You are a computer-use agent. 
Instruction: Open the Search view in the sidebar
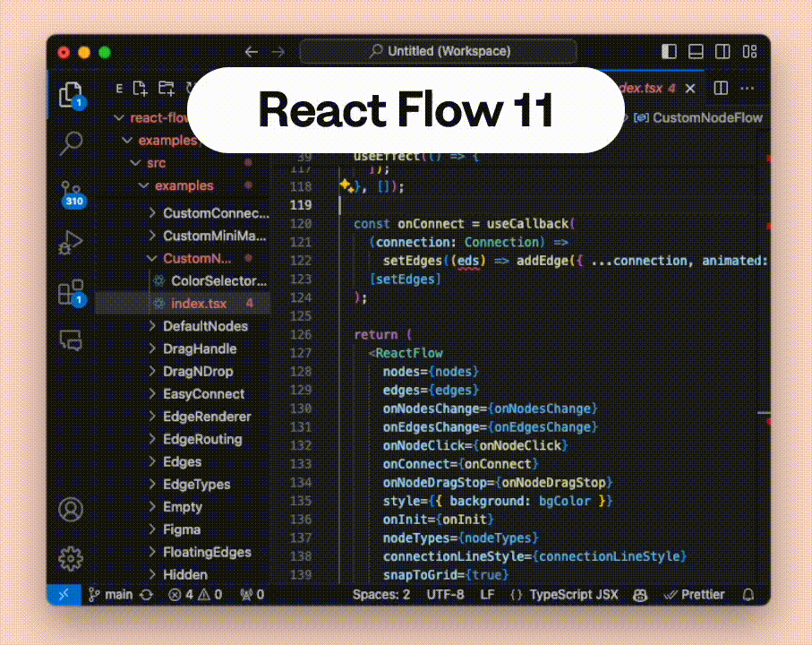click(x=71, y=143)
